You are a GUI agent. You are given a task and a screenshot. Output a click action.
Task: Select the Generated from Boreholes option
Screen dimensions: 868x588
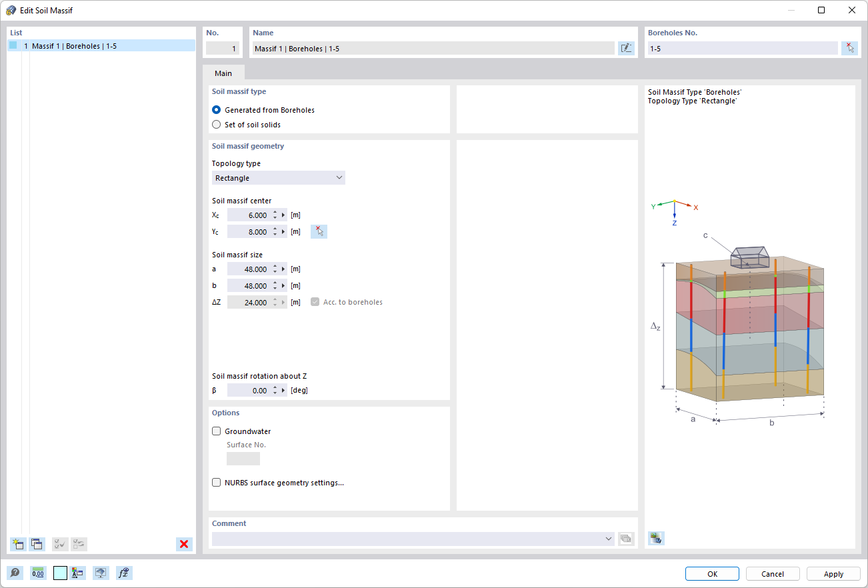[216, 110]
